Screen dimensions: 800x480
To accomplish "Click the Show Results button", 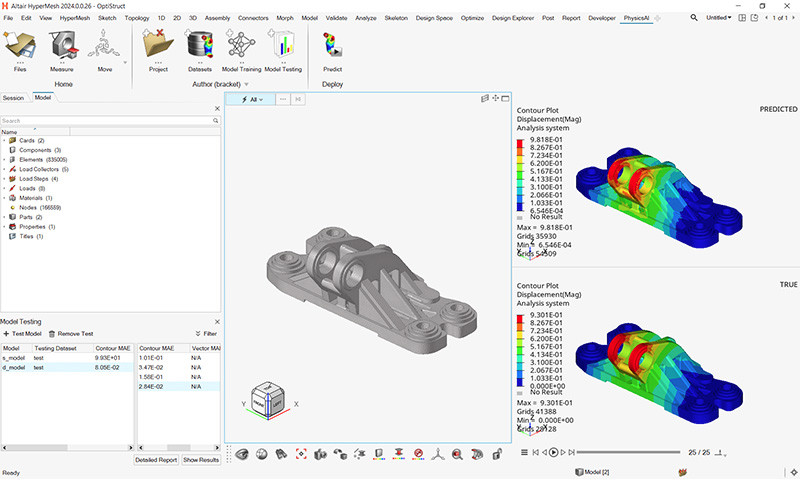I will (x=201, y=460).
